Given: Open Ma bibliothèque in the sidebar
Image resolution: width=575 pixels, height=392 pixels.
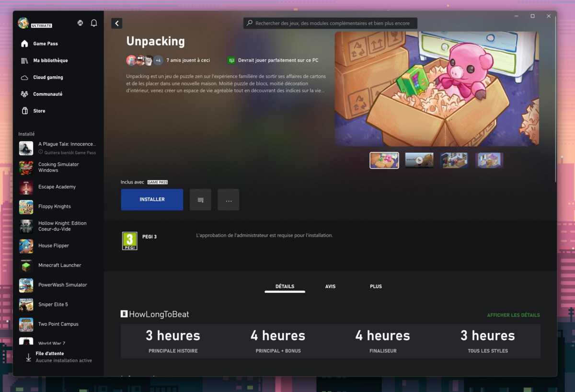Looking at the screenshot, I should 50,60.
